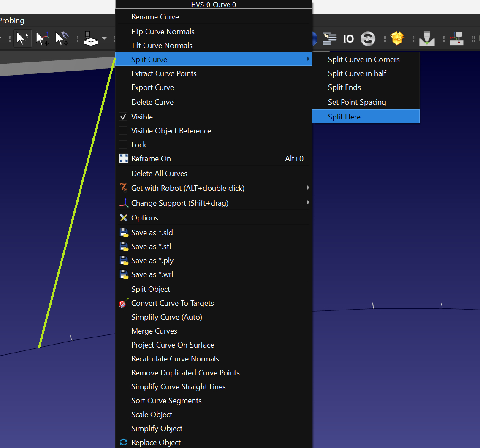Open Options with the pencil-ruler icon
480x448 pixels.
click(x=147, y=218)
